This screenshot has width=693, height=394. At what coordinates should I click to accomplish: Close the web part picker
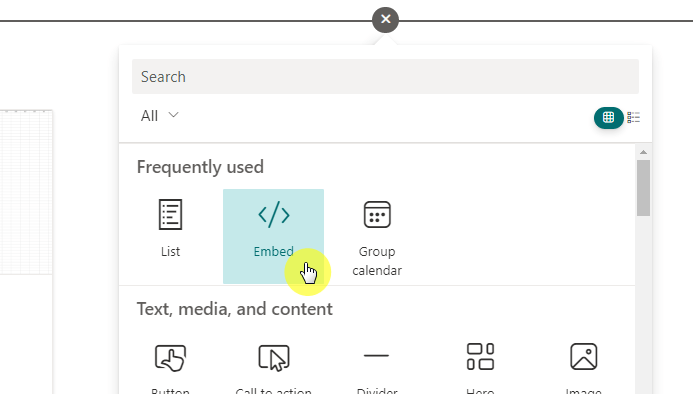tap(385, 19)
